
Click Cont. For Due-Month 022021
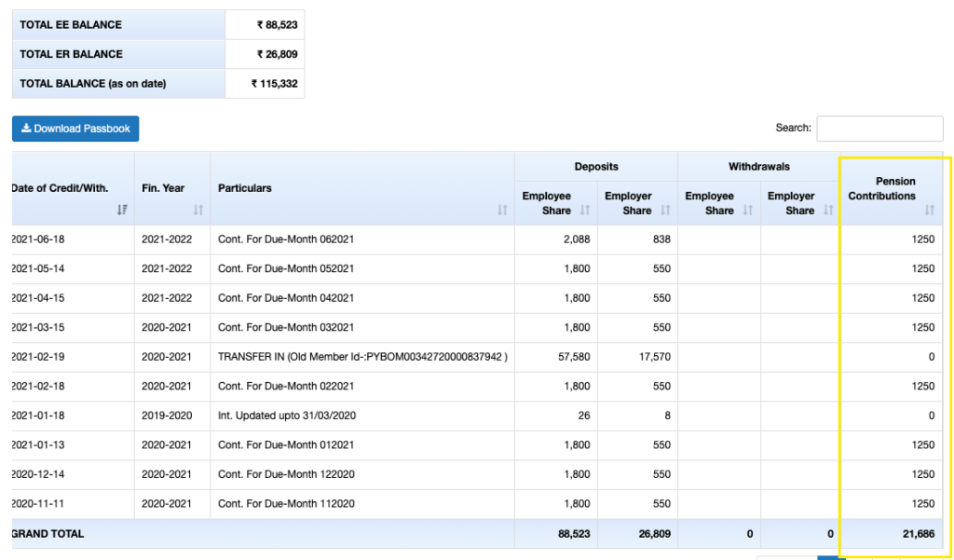pos(286,386)
